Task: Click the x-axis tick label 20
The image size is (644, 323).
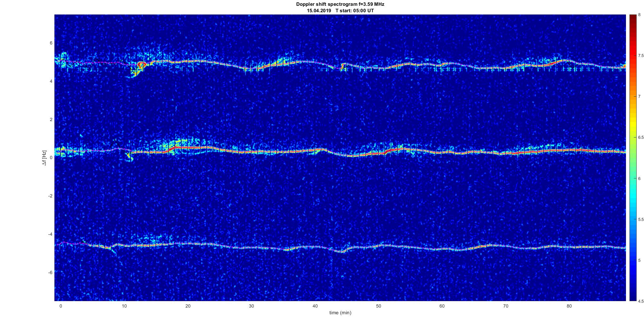Action: click(188, 306)
